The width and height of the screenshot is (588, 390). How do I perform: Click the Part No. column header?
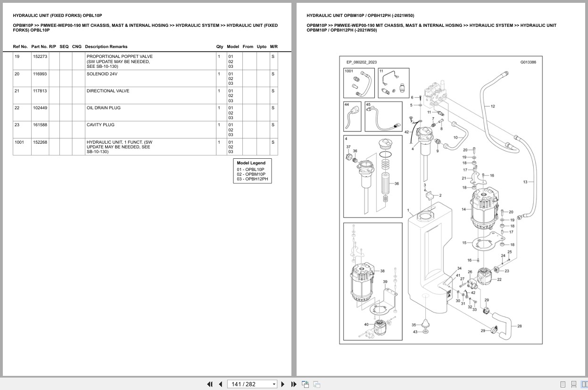[x=39, y=47]
